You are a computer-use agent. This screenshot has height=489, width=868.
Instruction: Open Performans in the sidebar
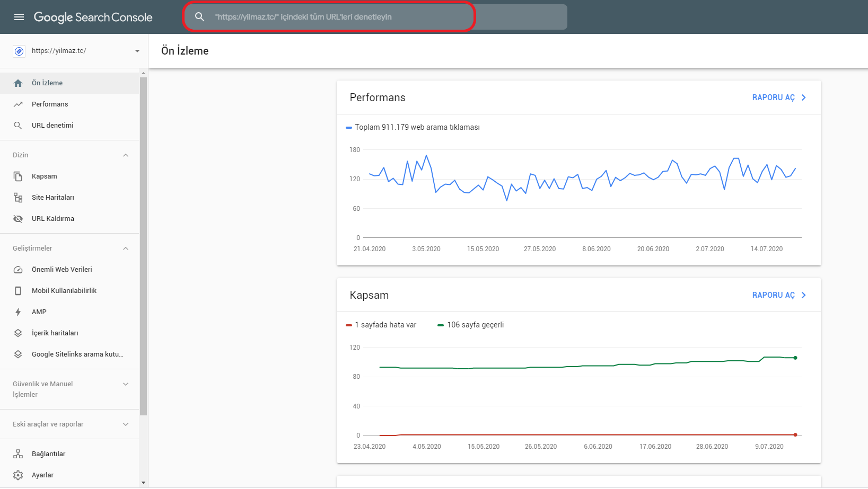[50, 104]
